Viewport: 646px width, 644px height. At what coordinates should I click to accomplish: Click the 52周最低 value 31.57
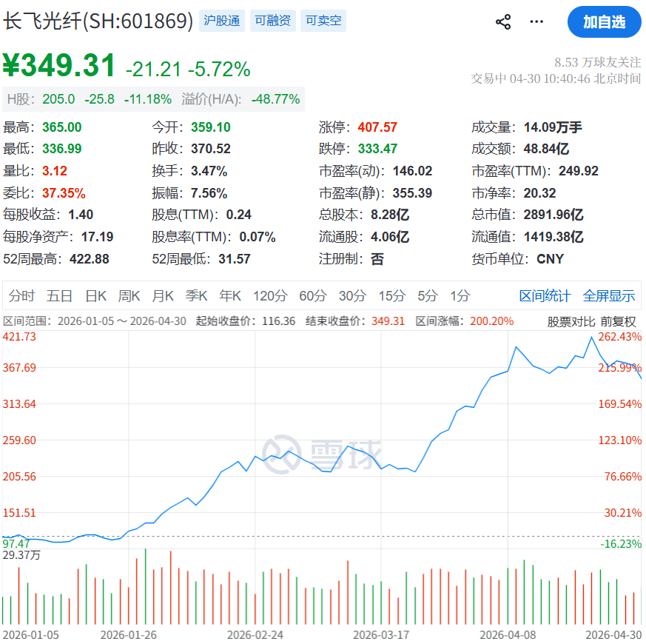tap(235, 259)
